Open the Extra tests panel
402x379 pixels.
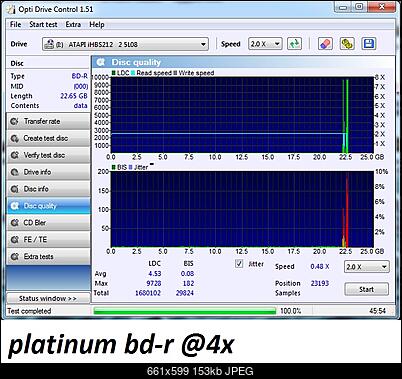tap(48, 257)
